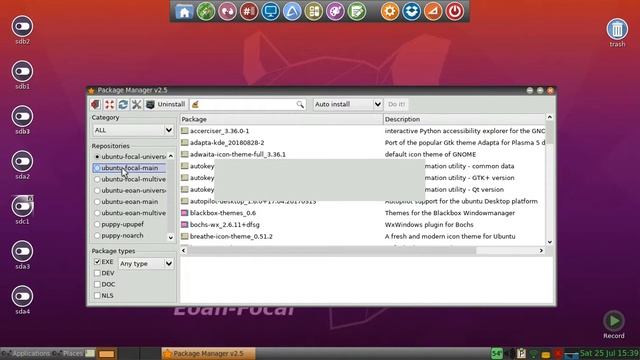Click the package list horizontal scrollbar thumb
640x360 pixels.
click(x=331, y=251)
